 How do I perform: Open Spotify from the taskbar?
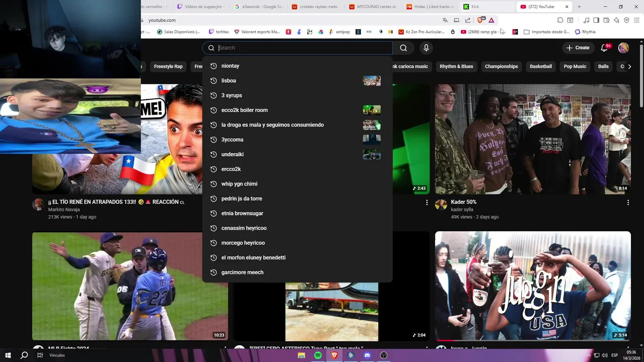[x=318, y=355]
